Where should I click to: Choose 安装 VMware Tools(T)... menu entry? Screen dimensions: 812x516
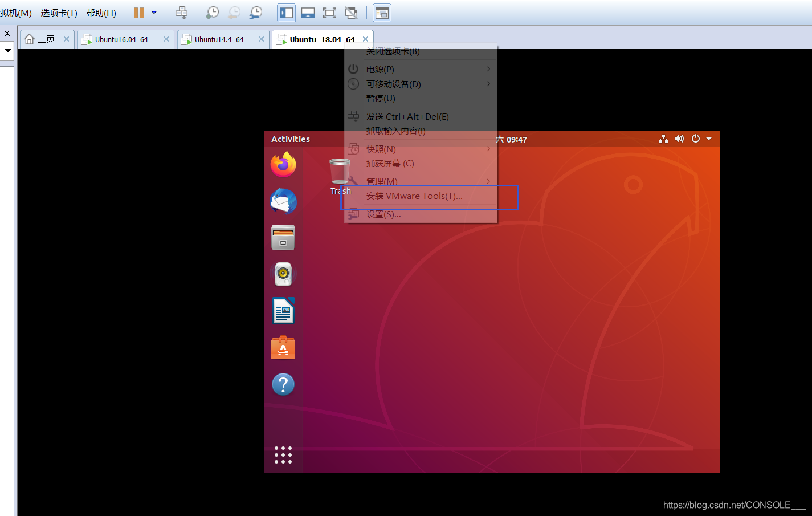point(421,196)
